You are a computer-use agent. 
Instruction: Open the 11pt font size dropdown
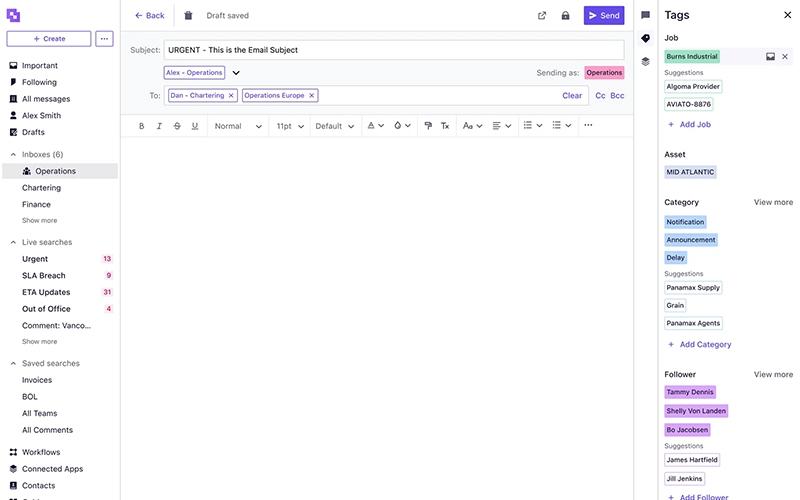pos(290,126)
